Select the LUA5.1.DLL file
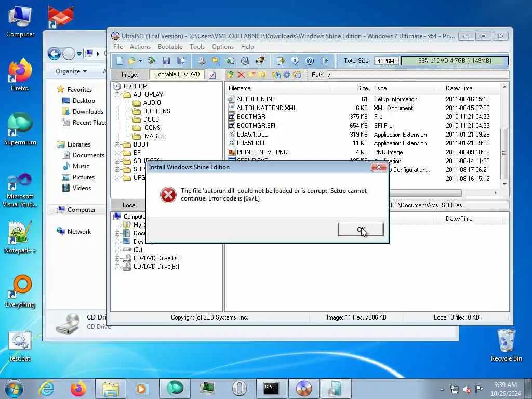 [252, 135]
